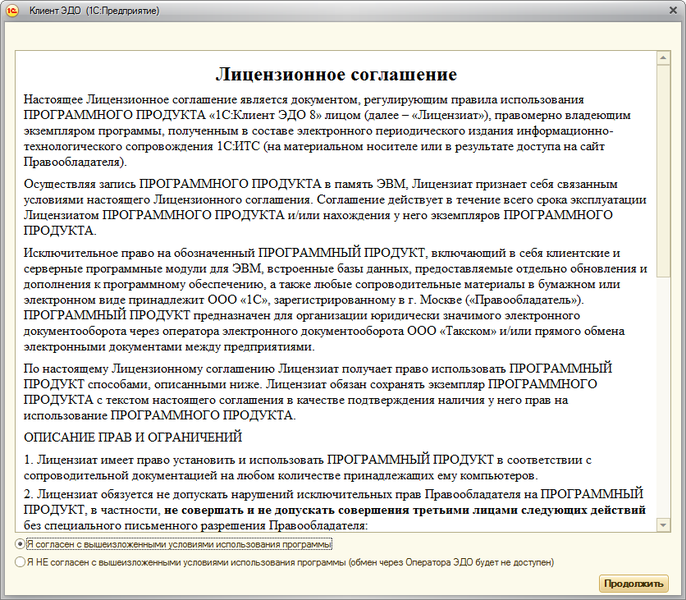Select the 'Я НЕ согласен' radio button
The width and height of the screenshot is (686, 600).
click(x=20, y=562)
